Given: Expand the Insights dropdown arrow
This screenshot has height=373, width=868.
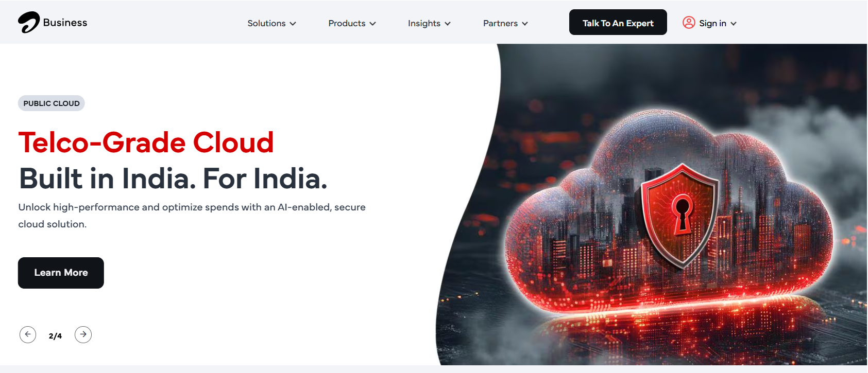Looking at the screenshot, I should 448,24.
